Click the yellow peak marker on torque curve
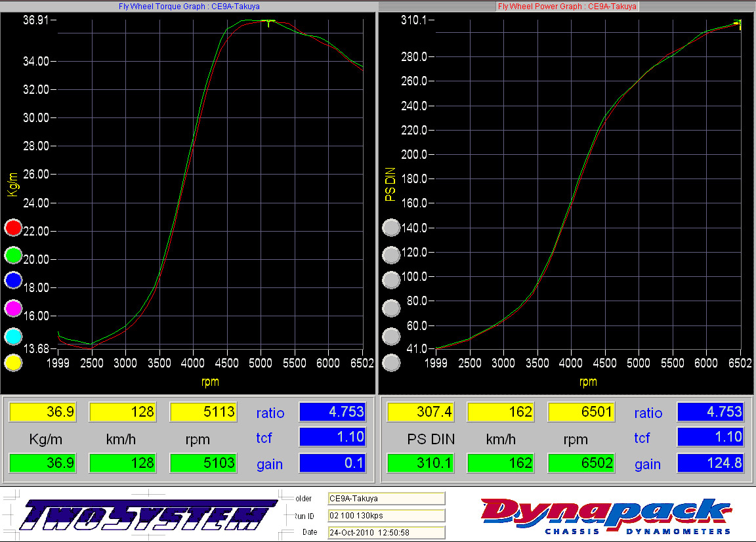Image resolution: width=756 pixels, height=542 pixels. pos(268,23)
